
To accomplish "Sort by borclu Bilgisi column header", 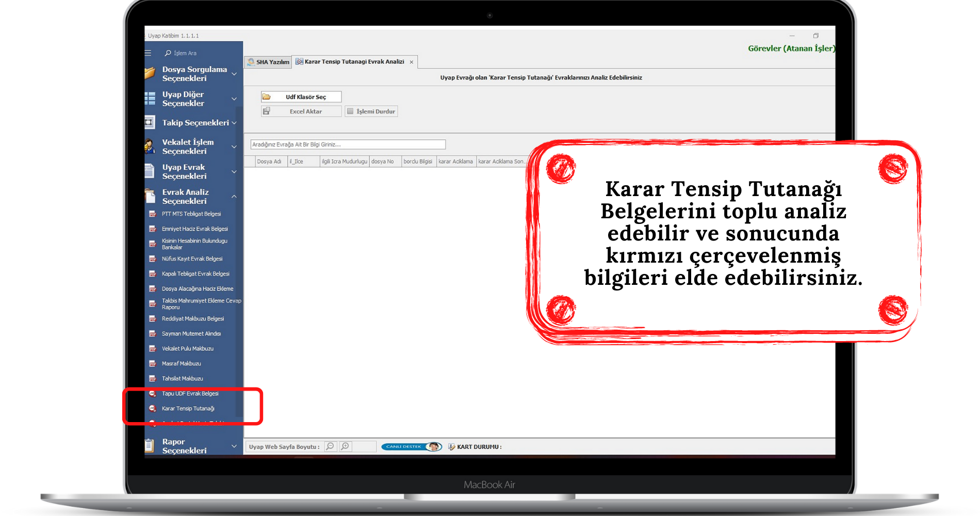I will click(x=418, y=162).
